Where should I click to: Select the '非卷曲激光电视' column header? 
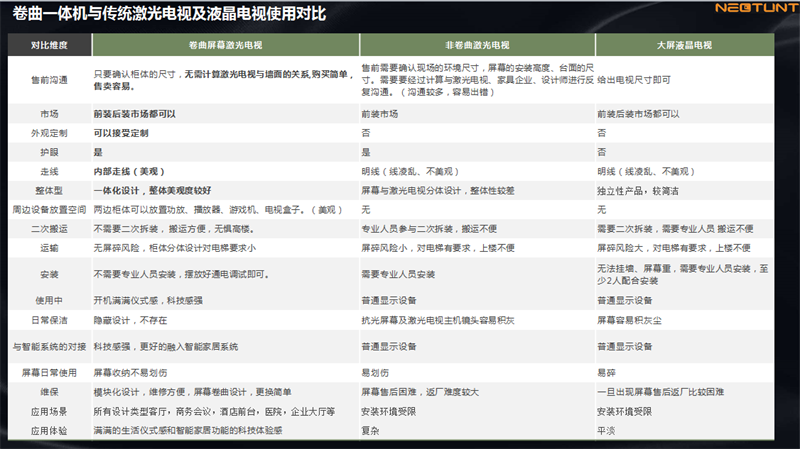(477, 45)
